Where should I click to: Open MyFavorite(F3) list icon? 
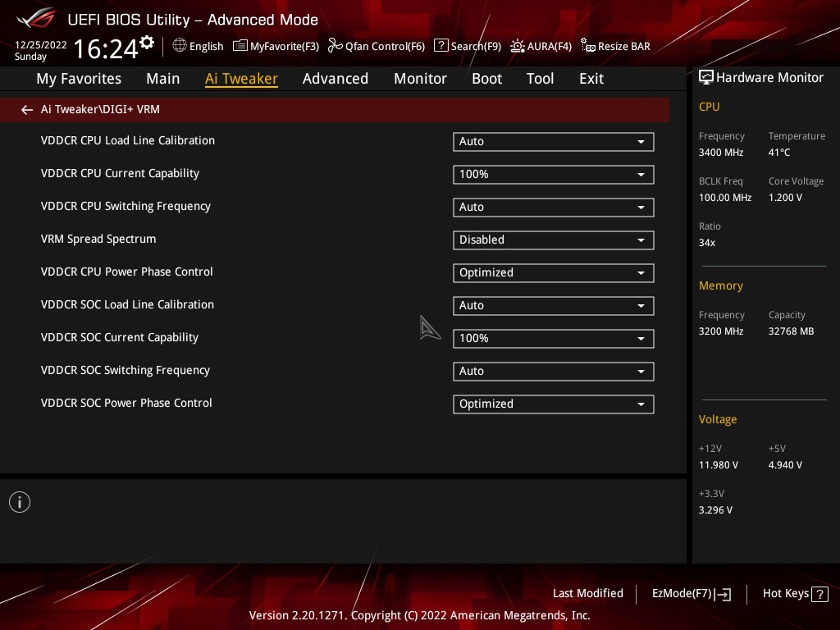point(240,46)
